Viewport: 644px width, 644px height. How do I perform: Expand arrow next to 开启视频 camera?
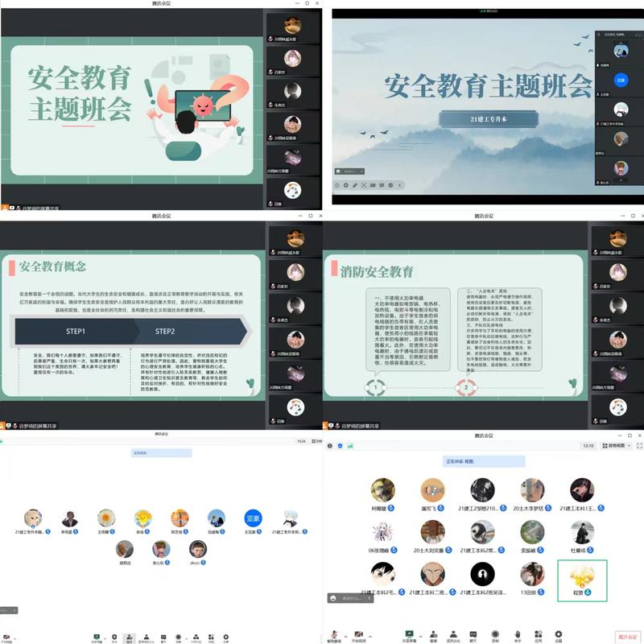pyautogui.click(x=369, y=634)
